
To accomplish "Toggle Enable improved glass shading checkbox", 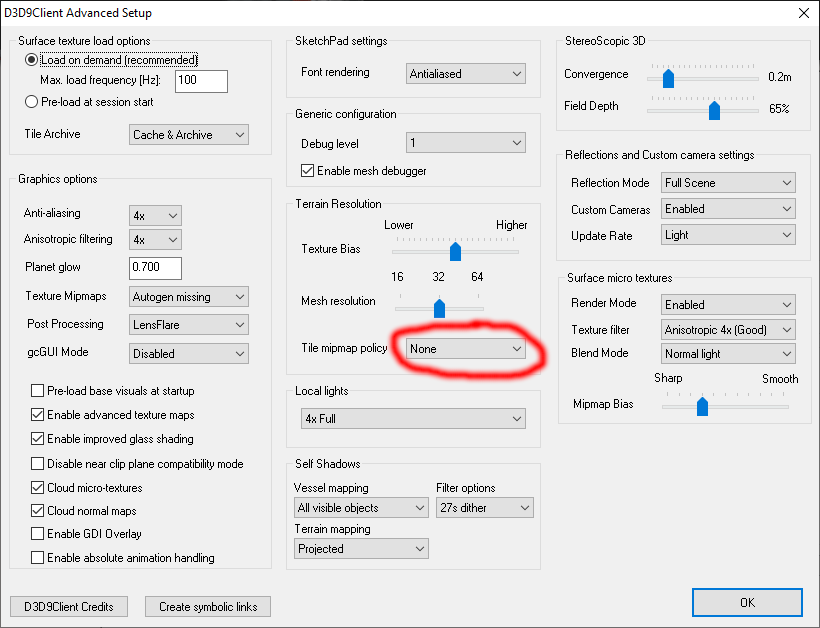I will [x=37, y=439].
